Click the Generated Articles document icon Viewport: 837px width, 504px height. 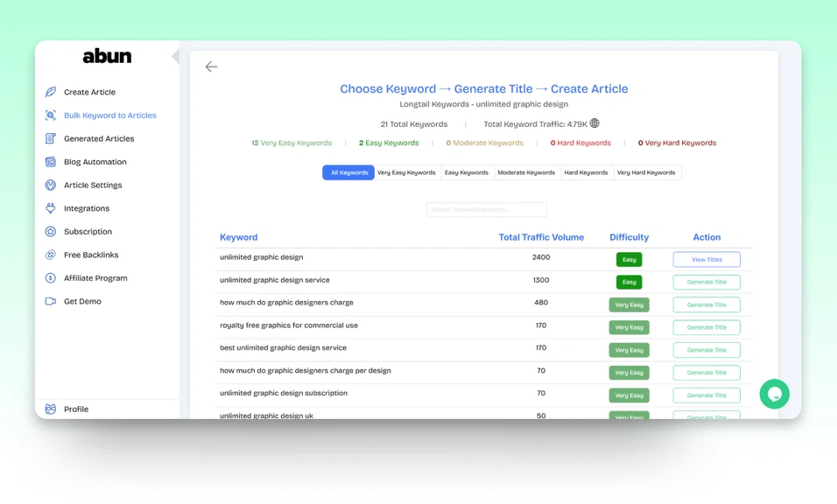[51, 138]
